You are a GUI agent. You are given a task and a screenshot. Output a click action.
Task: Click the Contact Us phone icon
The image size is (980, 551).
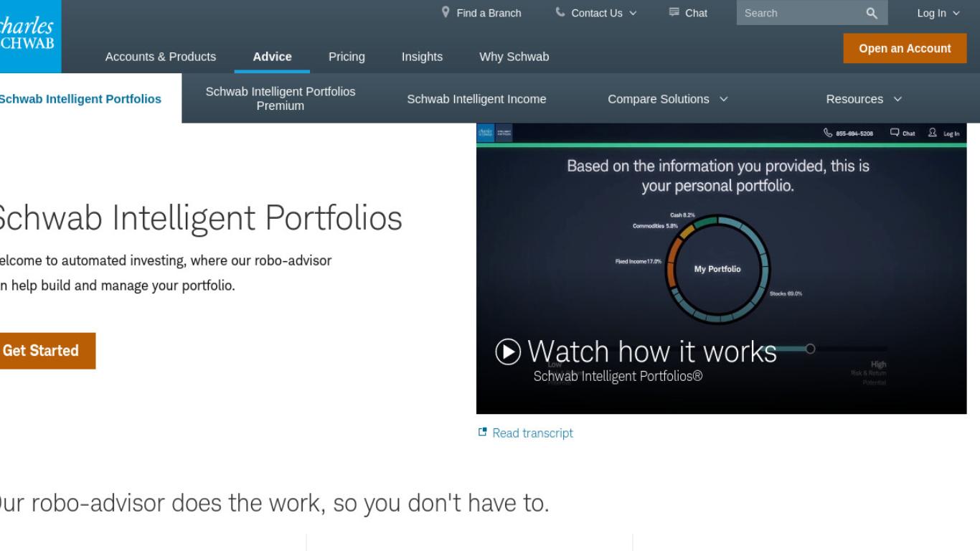560,12
